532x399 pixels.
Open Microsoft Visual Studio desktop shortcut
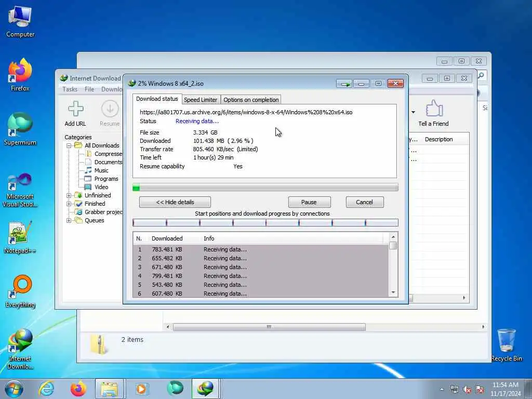20,190
